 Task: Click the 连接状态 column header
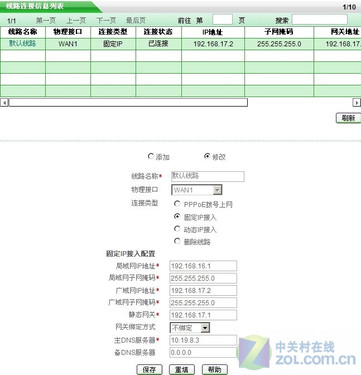pyautogui.click(x=158, y=32)
